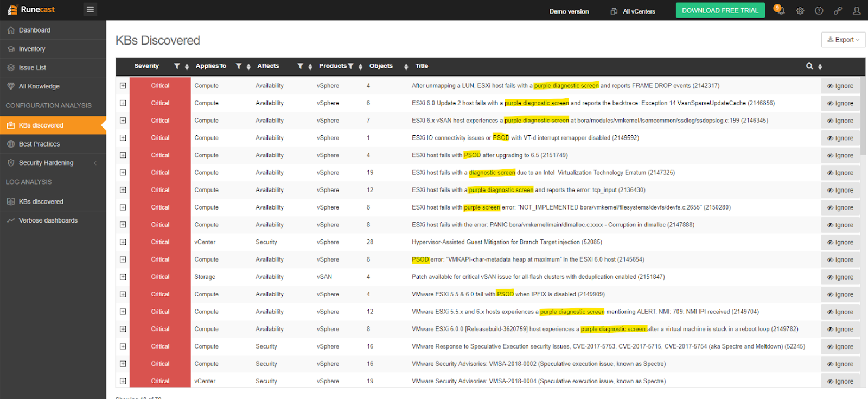This screenshot has height=399, width=868.
Task: Expand the FRAME DROP events KB row
Action: coord(123,86)
